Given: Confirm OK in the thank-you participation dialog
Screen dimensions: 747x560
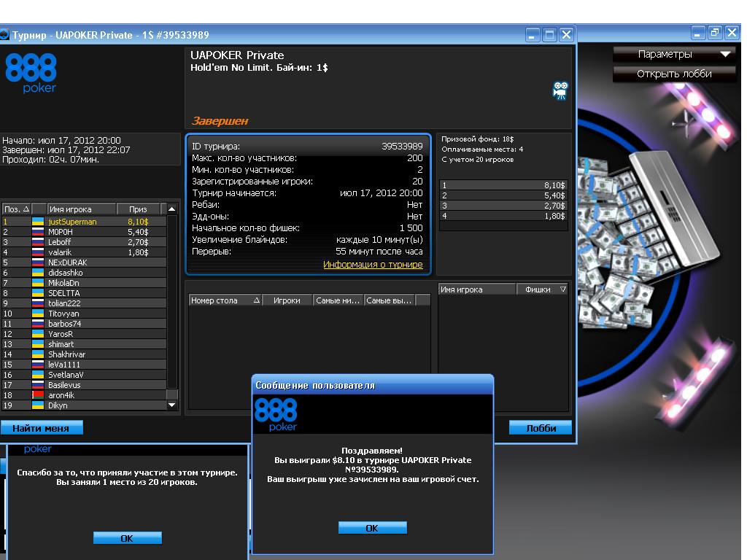Looking at the screenshot, I should point(127,538).
